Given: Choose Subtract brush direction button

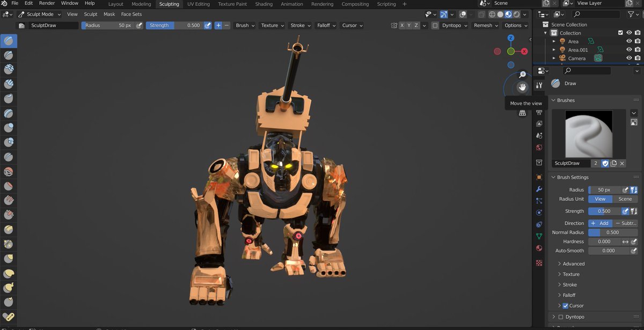Looking at the screenshot, I should coord(625,223).
